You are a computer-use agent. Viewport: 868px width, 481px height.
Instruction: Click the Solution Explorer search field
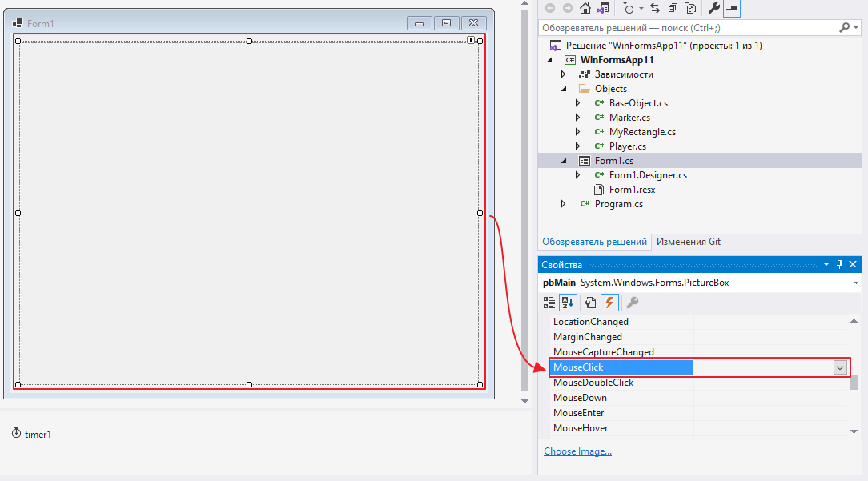tap(689, 27)
